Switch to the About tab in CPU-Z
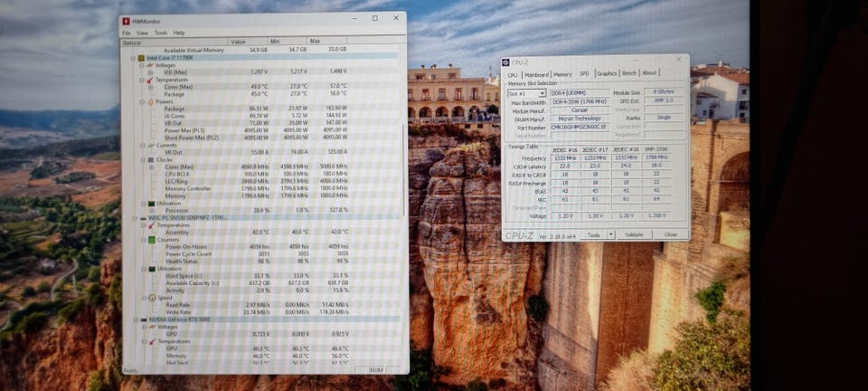868x391 pixels. (x=649, y=73)
